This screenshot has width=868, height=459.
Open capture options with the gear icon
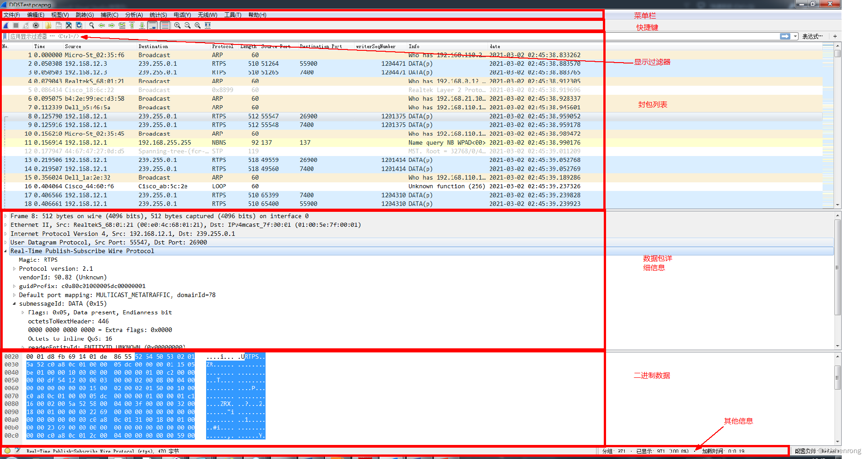coord(36,25)
